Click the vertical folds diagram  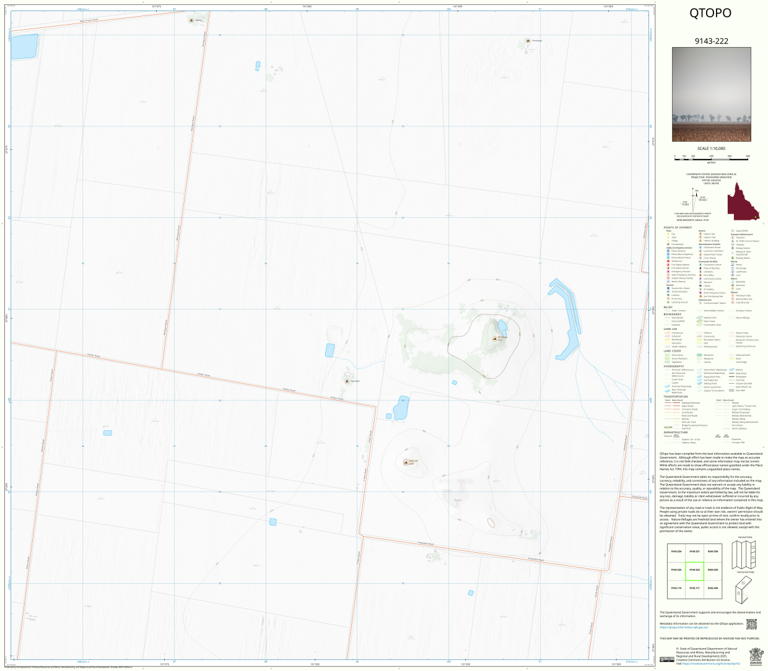[744, 553]
